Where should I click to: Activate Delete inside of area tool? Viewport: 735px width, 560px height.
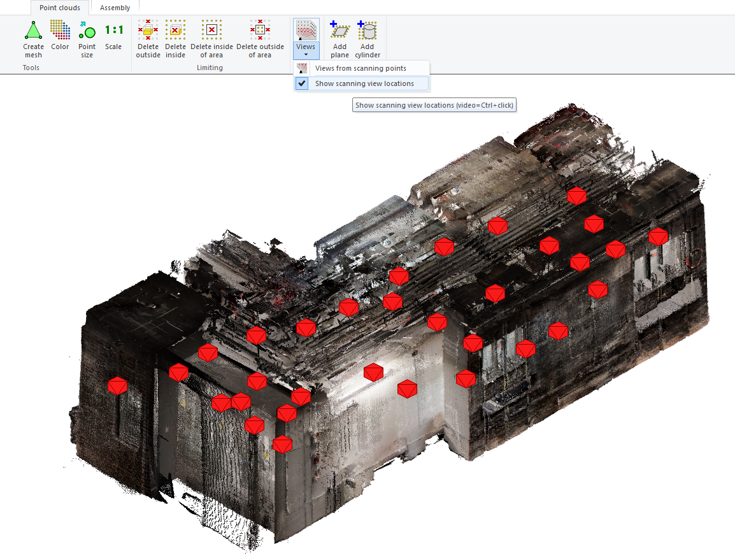211,31
